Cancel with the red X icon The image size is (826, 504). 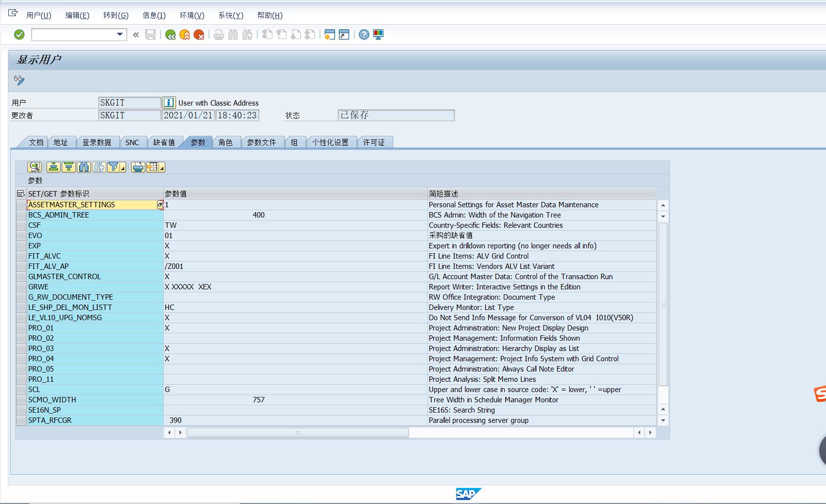pyautogui.click(x=199, y=34)
